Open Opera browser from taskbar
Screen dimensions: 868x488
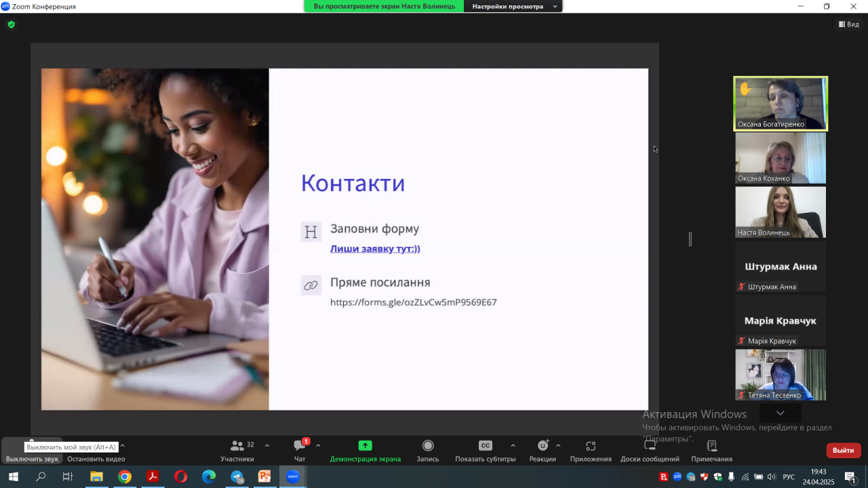click(x=180, y=476)
